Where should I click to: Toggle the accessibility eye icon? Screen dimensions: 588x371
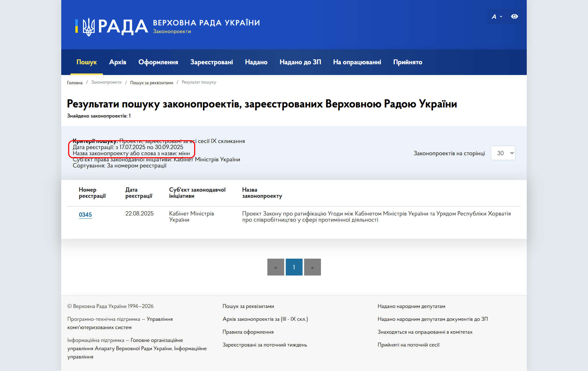coord(514,17)
